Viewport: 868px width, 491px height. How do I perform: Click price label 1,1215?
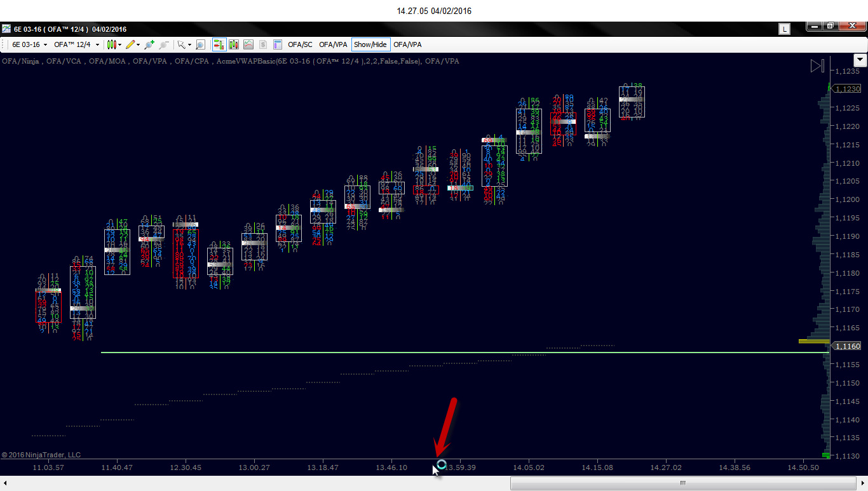click(848, 145)
